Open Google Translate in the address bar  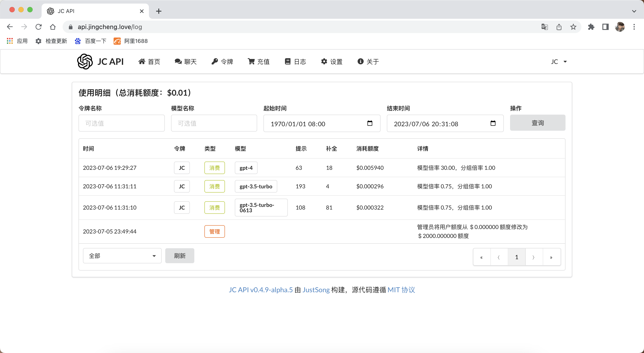544,27
